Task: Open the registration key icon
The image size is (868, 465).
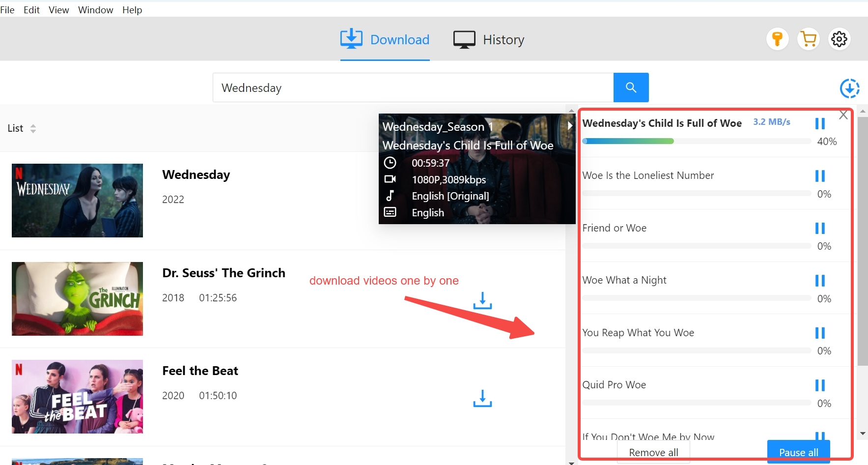Action: tap(777, 39)
